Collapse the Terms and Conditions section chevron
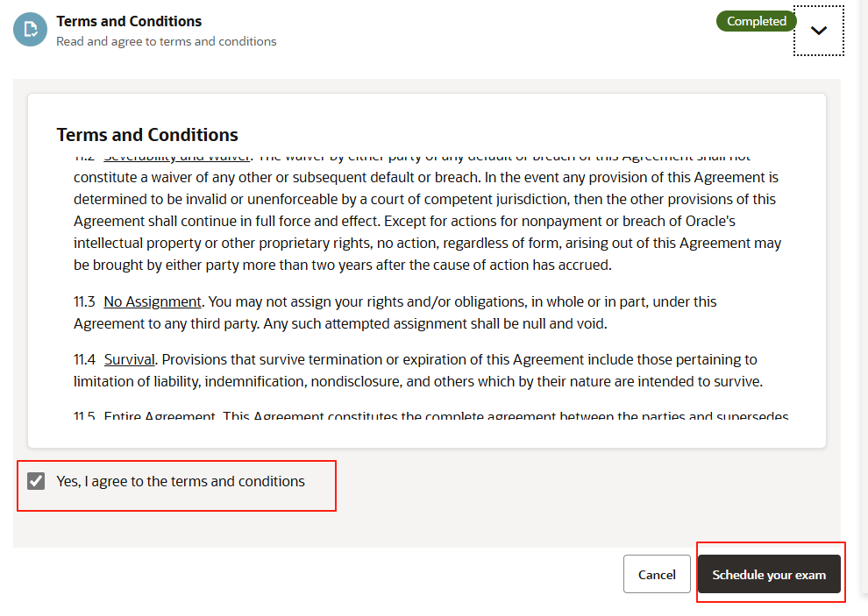868x616 pixels. click(x=818, y=31)
